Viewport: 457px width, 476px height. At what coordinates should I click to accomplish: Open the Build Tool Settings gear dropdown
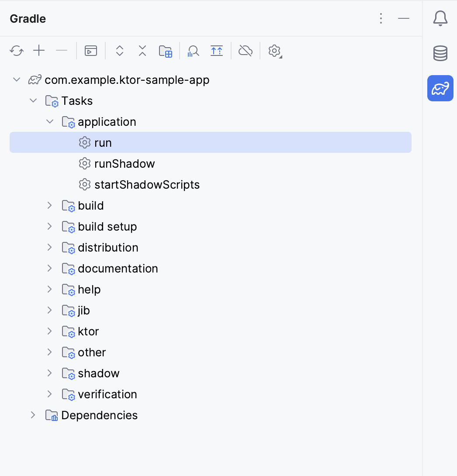click(x=275, y=51)
